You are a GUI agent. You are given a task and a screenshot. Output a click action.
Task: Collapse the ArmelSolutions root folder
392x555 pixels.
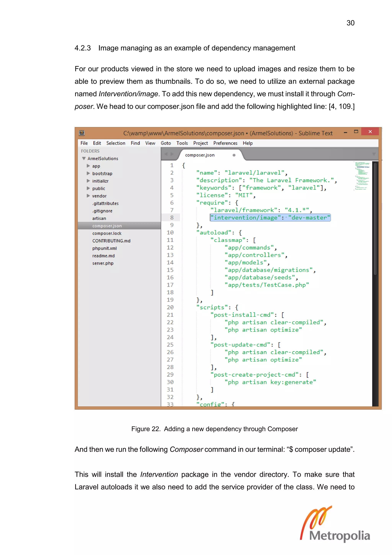(84, 158)
